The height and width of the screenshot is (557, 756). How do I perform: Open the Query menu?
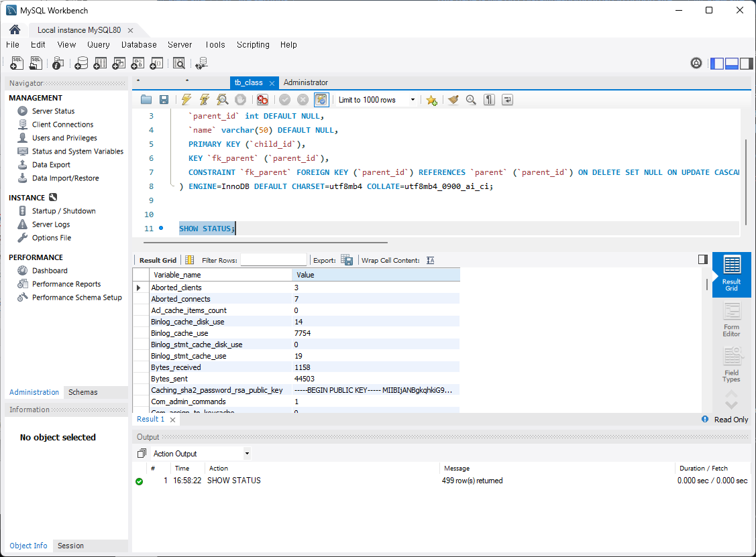coord(99,45)
